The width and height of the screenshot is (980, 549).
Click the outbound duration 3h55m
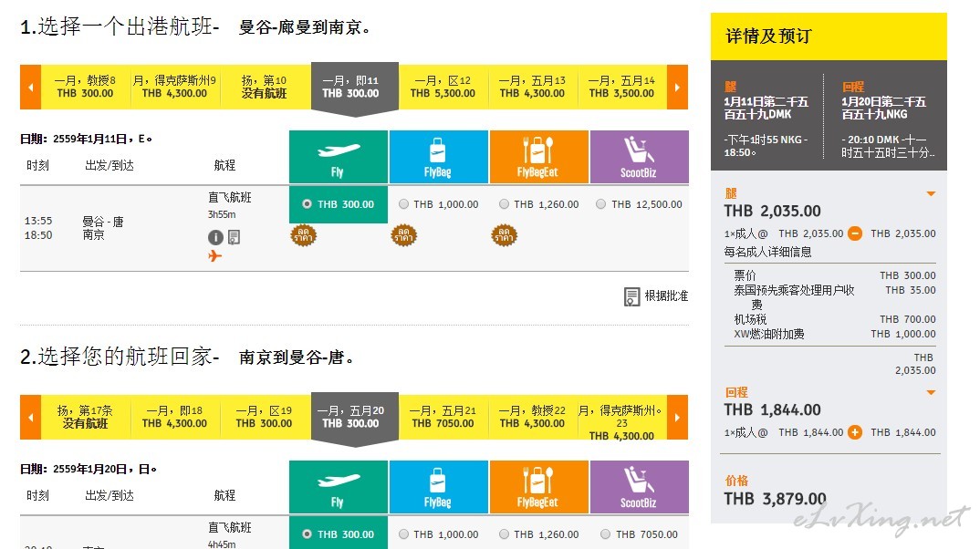[222, 214]
